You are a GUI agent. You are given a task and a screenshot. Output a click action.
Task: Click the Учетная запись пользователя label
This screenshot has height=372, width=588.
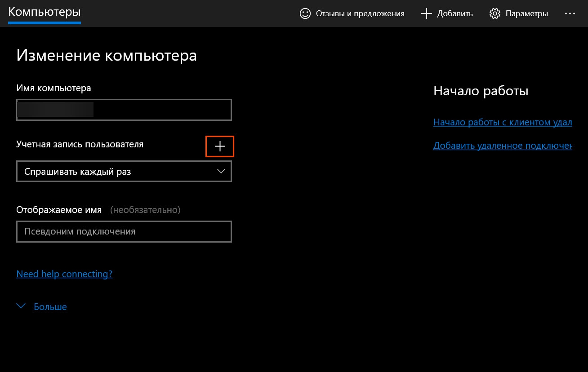coord(80,144)
